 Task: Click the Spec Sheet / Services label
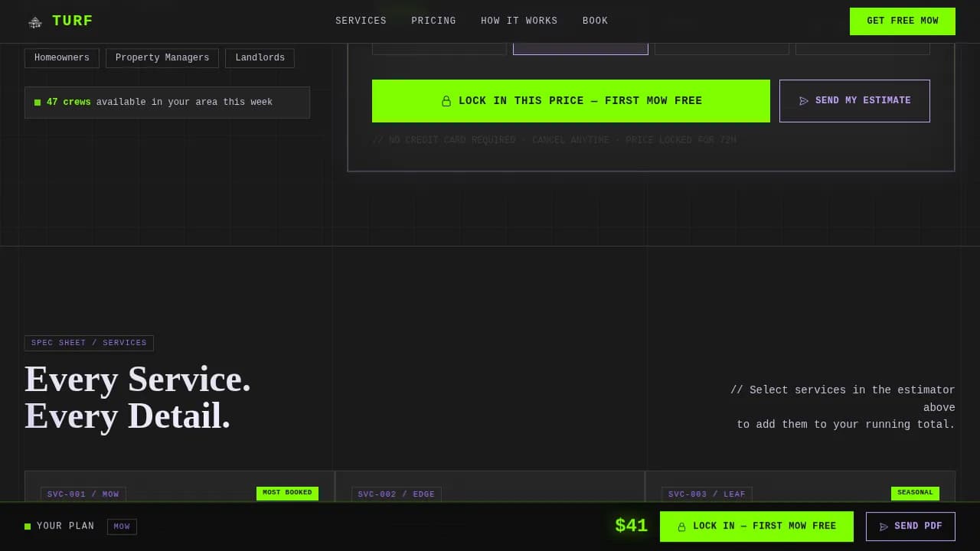[x=89, y=343]
